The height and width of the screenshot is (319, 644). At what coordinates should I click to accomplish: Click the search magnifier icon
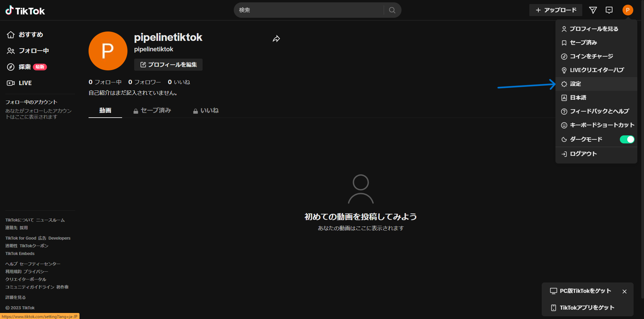click(x=392, y=10)
